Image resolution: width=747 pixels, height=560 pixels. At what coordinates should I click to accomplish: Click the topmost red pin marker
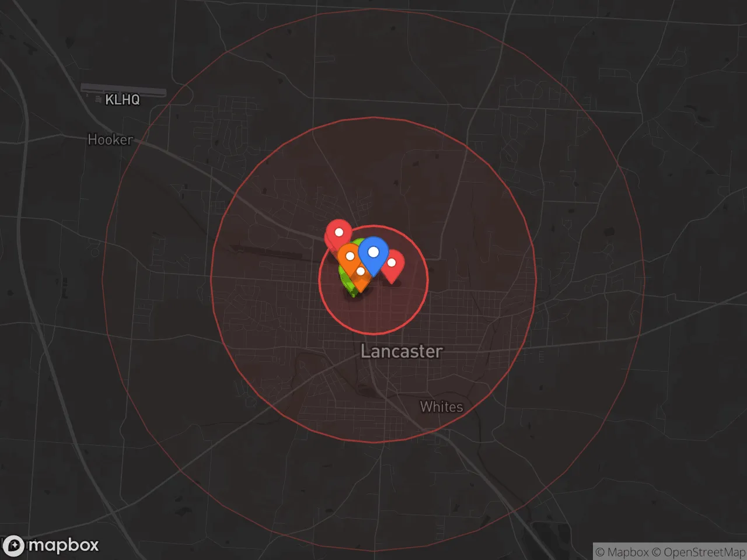click(x=338, y=233)
